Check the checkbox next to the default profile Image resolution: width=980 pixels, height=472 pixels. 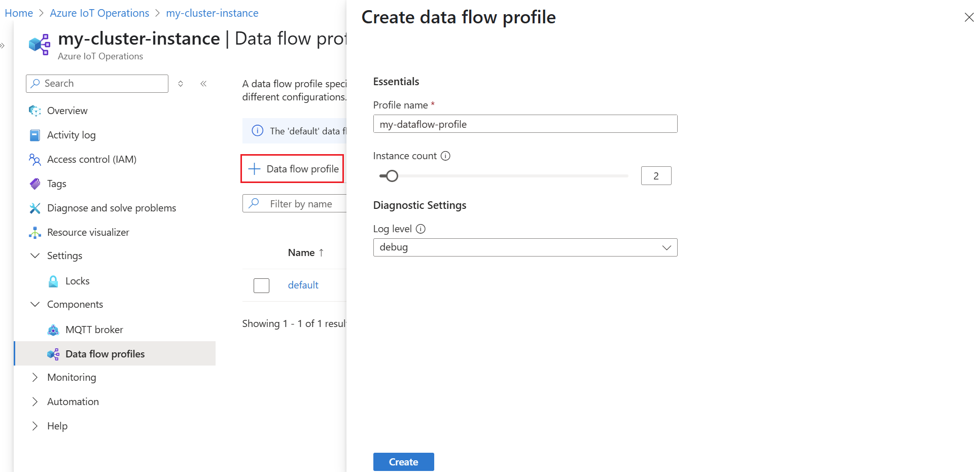tap(261, 285)
